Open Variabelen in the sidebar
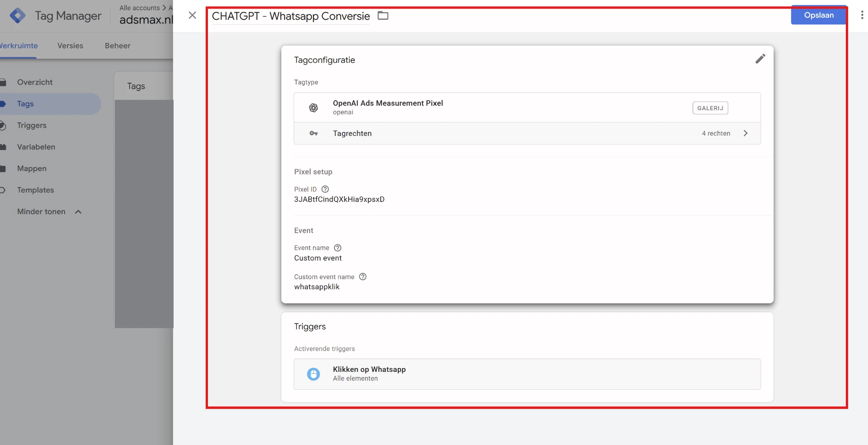The height and width of the screenshot is (445, 868). click(36, 147)
